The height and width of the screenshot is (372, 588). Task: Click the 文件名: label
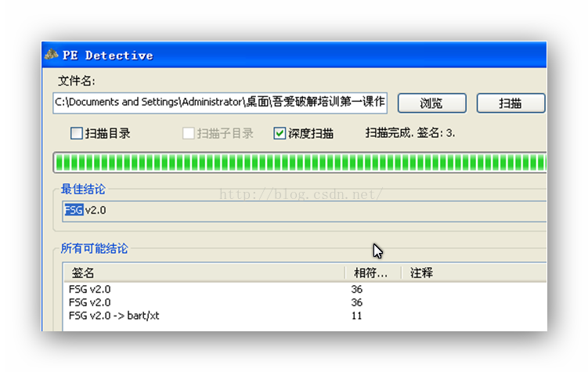tap(77, 81)
